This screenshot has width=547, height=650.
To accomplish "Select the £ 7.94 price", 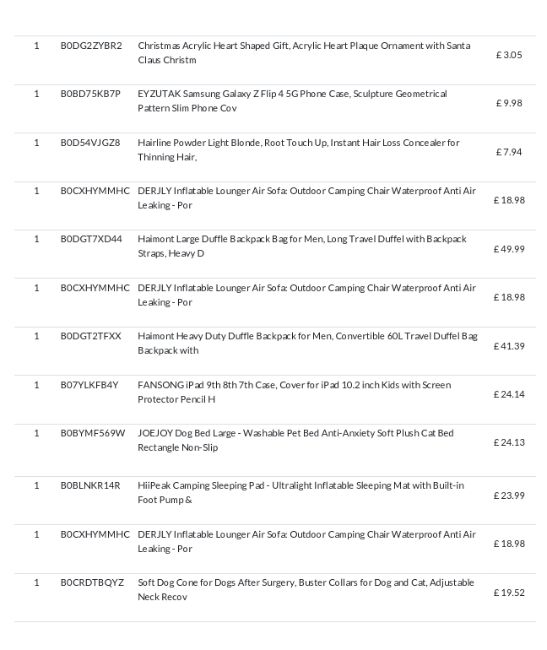I will 509,152.
